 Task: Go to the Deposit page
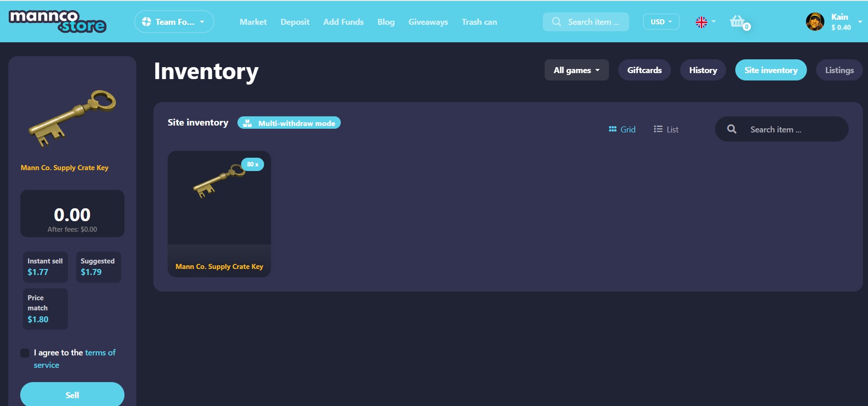click(x=295, y=22)
